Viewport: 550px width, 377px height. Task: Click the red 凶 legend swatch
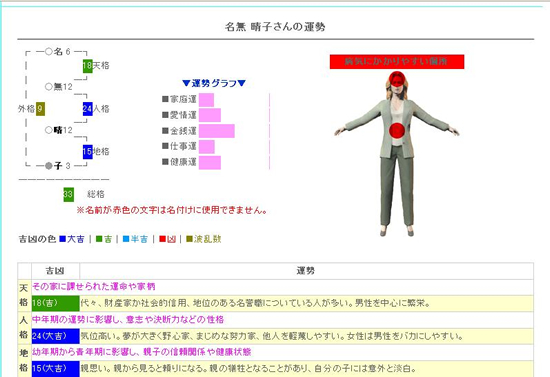(162, 239)
